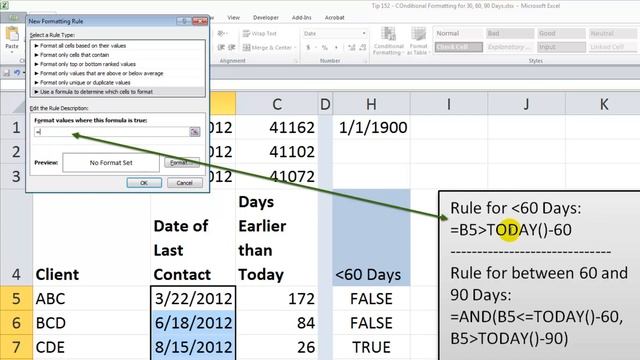Click the '<60 Days' header cell

tap(371, 238)
